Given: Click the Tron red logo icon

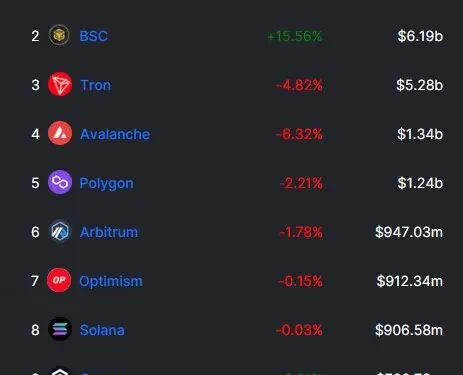Looking at the screenshot, I should (60, 84).
